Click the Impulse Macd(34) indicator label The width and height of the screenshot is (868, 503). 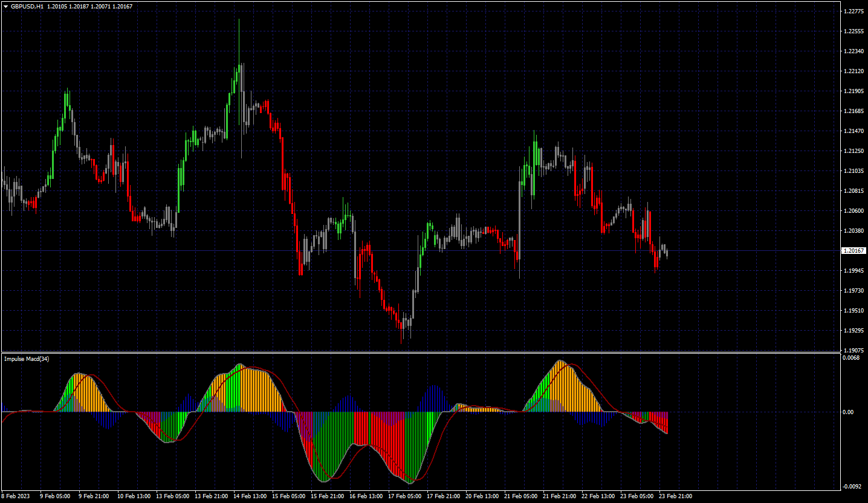click(x=27, y=359)
